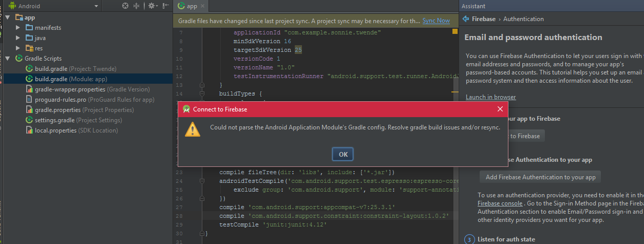Fold the buildTypes code block
This screenshot has height=244, width=644.
click(x=202, y=94)
